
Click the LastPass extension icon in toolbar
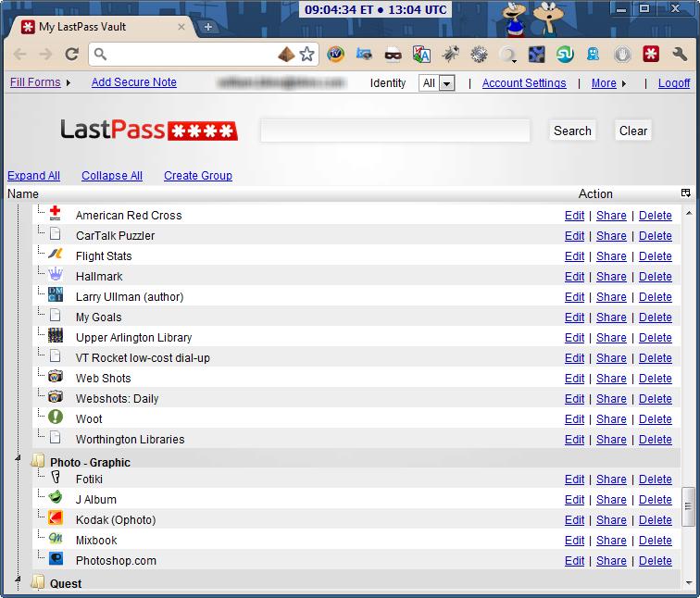coord(650,55)
